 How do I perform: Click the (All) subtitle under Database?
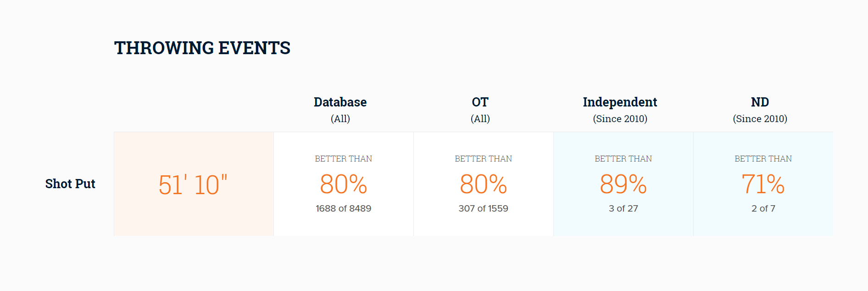[340, 119]
